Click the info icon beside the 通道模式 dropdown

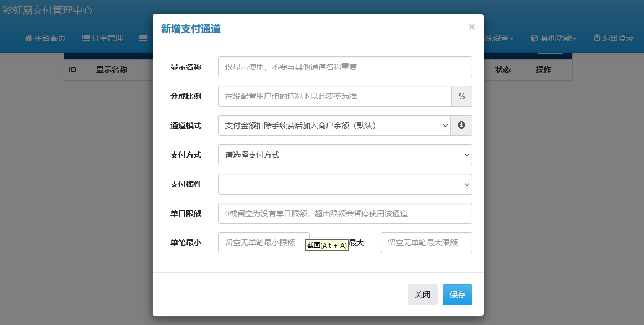tap(461, 125)
